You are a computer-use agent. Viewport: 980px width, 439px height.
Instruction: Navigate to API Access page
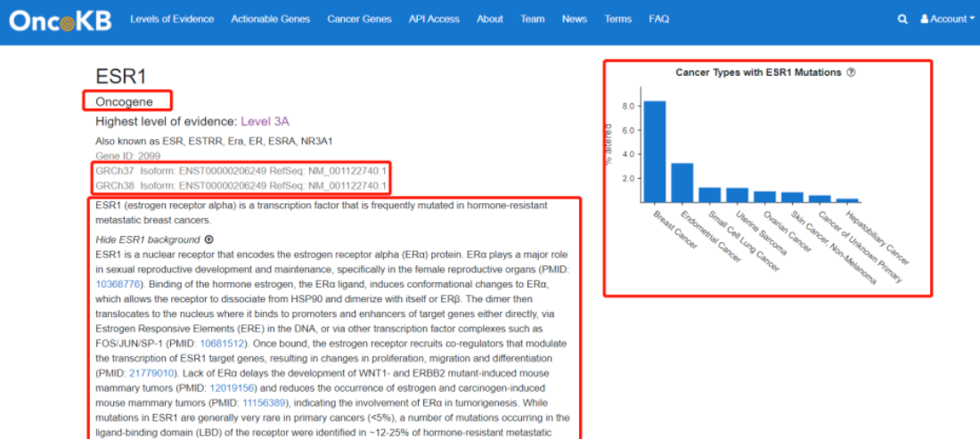pos(434,20)
